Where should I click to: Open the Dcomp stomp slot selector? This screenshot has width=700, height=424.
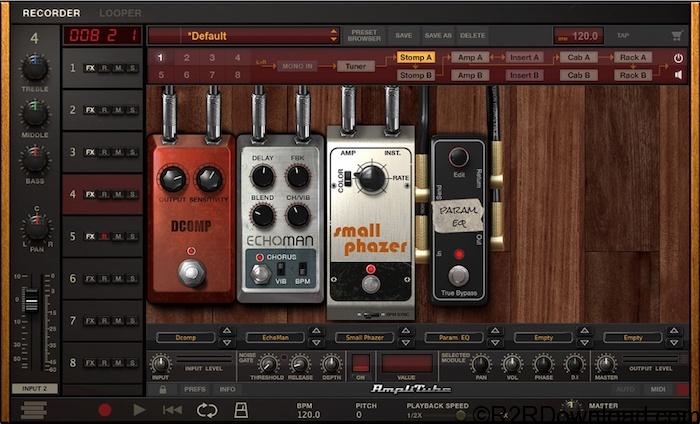pyautogui.click(x=186, y=337)
